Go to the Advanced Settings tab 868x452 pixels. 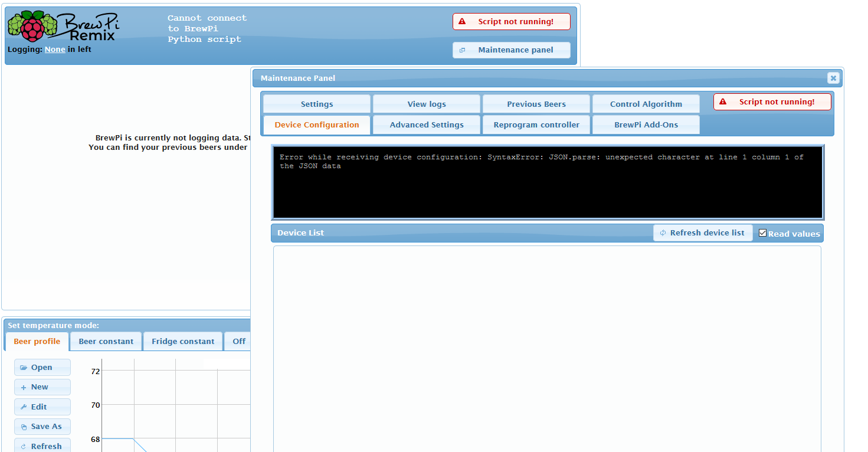427,125
